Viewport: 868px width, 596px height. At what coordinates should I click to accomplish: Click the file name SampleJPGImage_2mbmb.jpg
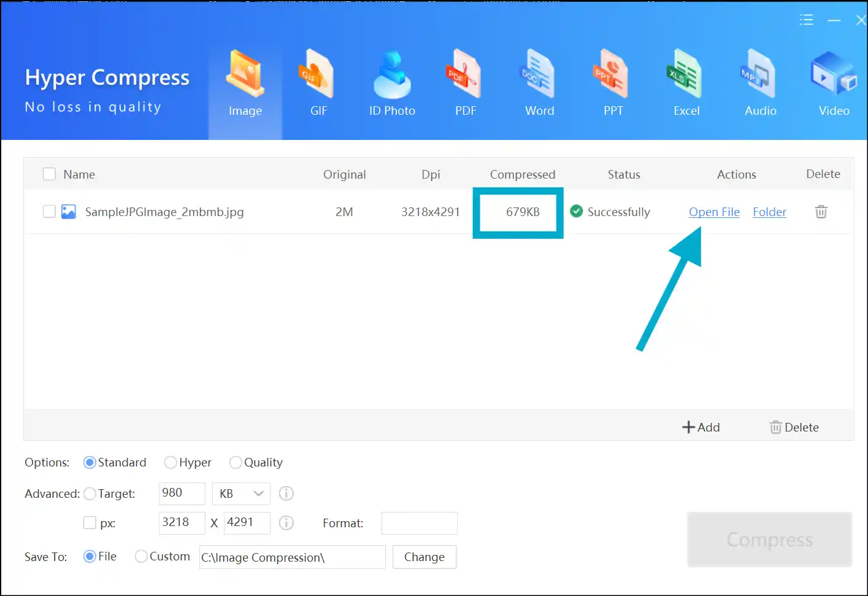(164, 212)
